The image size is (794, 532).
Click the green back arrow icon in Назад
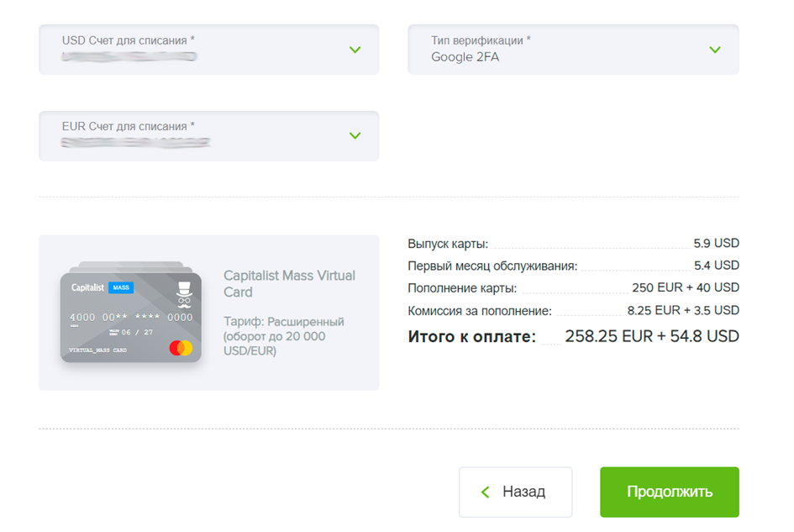pyautogui.click(x=485, y=492)
